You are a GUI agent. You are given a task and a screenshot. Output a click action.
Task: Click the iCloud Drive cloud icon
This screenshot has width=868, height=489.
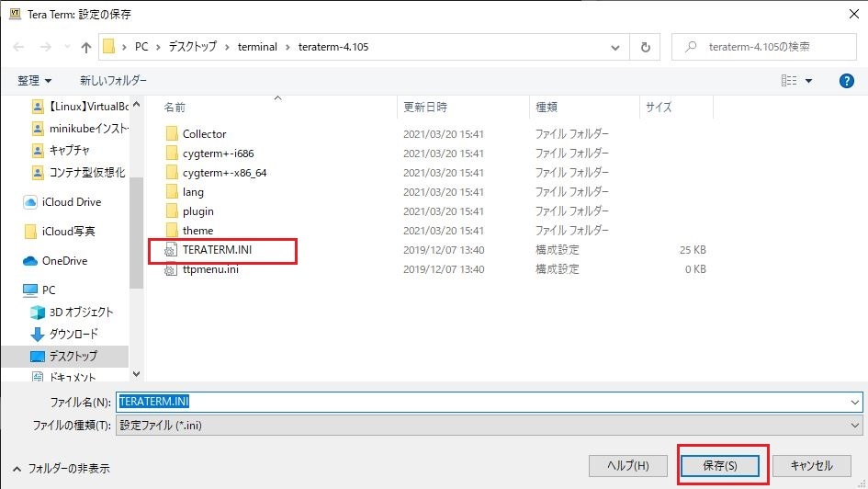coord(30,202)
